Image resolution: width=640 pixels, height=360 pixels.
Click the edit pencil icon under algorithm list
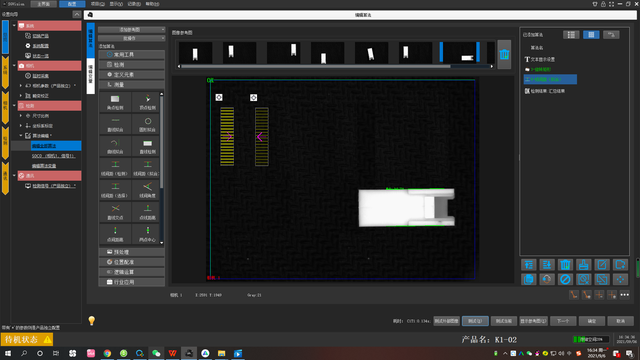click(x=602, y=265)
